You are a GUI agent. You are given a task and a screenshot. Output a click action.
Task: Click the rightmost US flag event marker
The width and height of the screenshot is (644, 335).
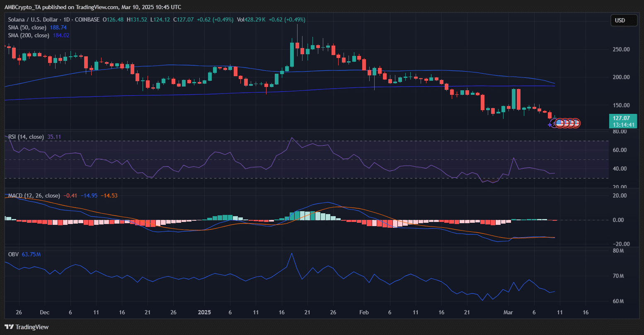[576, 123]
